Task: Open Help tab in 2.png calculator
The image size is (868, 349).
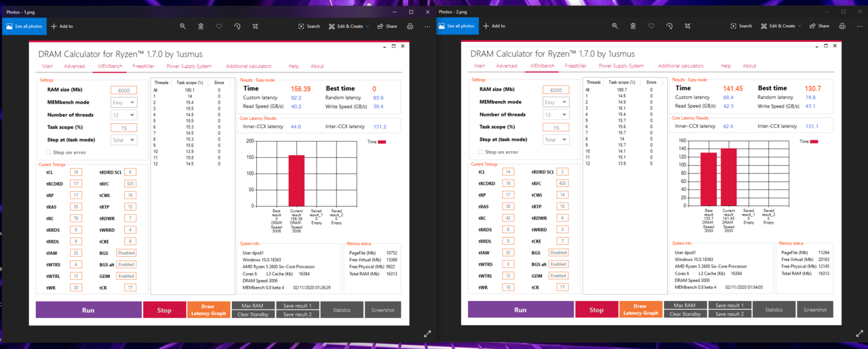Action: pyautogui.click(x=726, y=66)
